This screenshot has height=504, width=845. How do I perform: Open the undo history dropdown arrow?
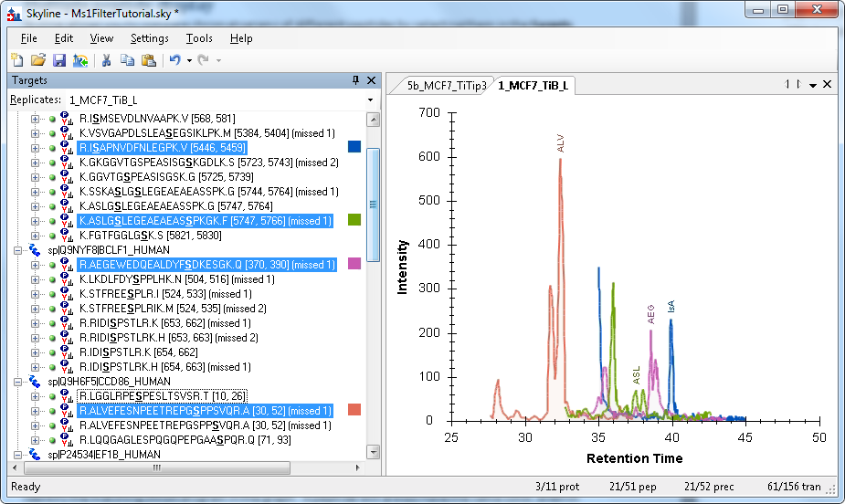pos(189,60)
